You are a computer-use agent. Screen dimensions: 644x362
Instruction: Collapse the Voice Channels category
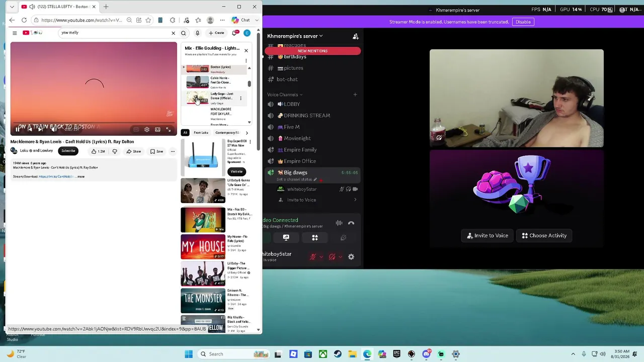(285, 95)
